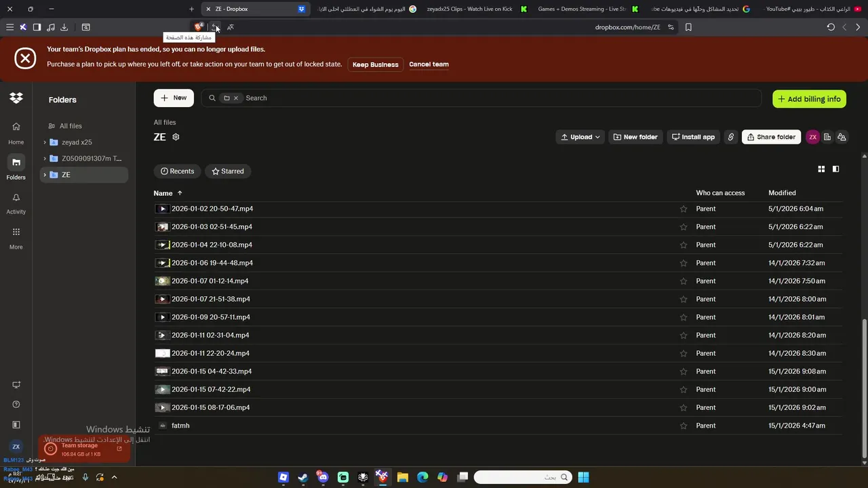Viewport: 868px width, 488px height.
Task: Click the bookmark icon next to address bar
Action: tap(688, 27)
